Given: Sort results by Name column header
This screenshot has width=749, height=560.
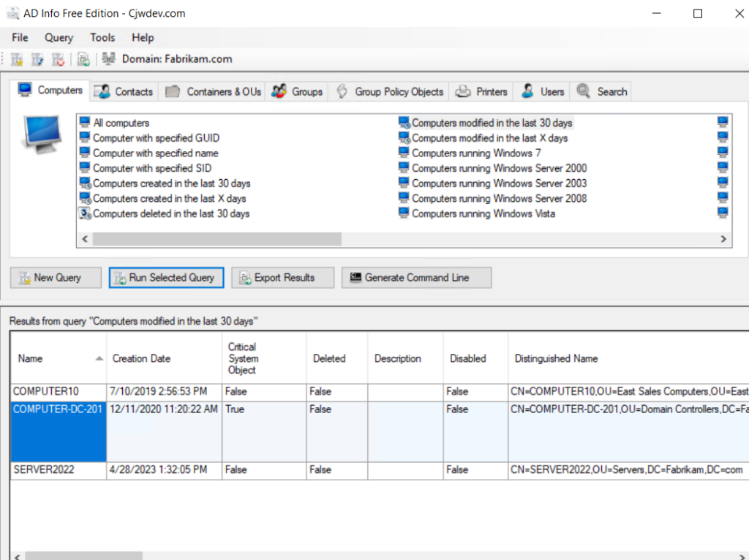Looking at the screenshot, I should tap(59, 358).
